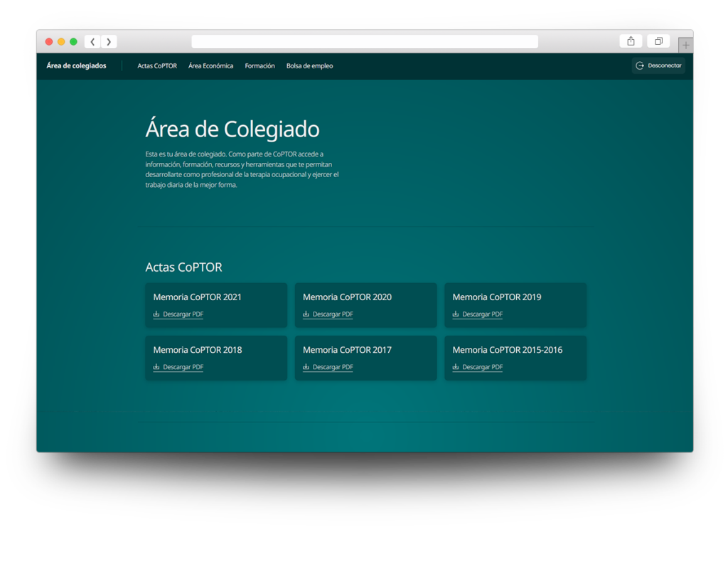Open the Área Económica menu item
Screen dimensions: 728x574
pyautogui.click(x=210, y=66)
